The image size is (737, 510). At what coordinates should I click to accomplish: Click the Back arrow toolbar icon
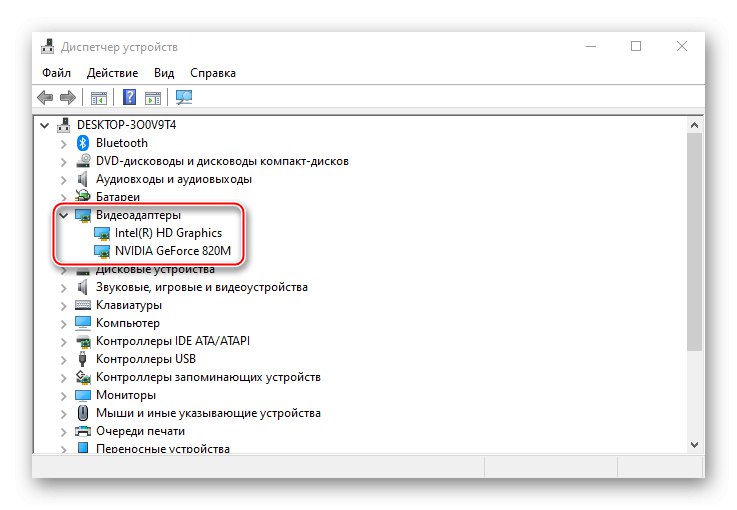[45, 97]
